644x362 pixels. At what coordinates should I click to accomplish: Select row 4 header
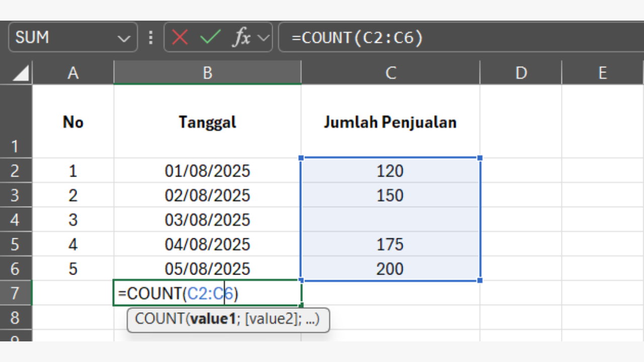tap(16, 220)
